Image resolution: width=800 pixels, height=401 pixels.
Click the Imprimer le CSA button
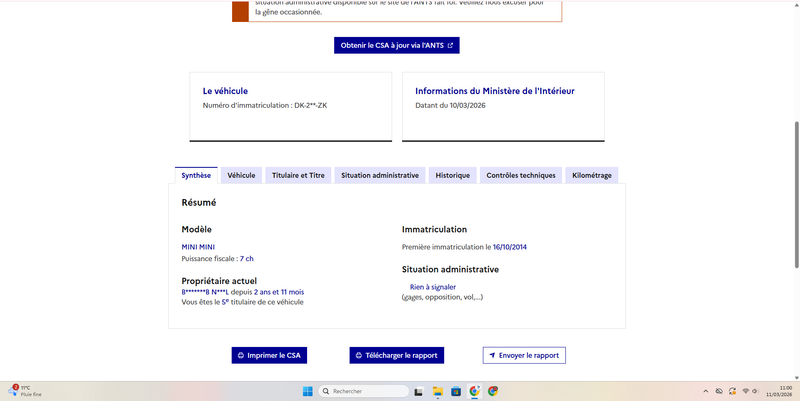pyautogui.click(x=269, y=355)
